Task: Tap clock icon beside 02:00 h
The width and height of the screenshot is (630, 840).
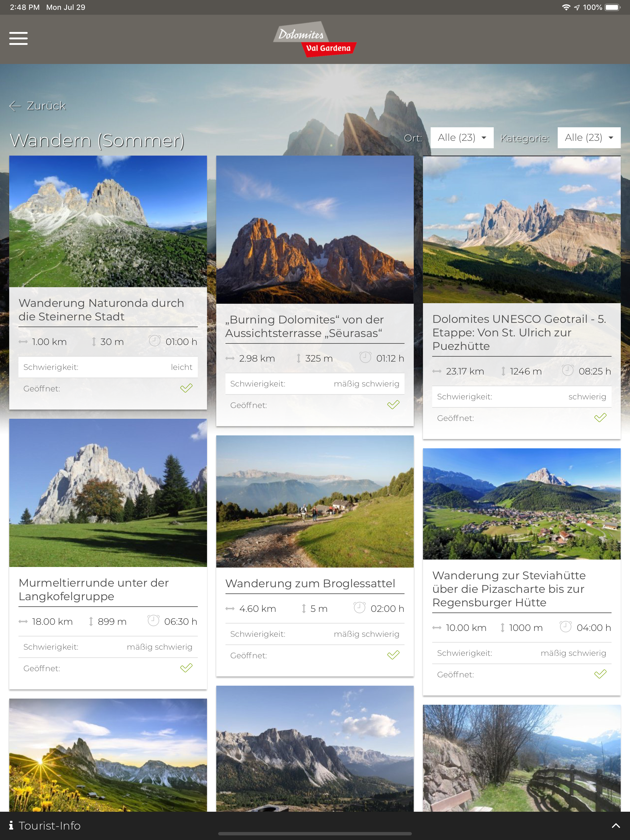Action: (x=360, y=608)
